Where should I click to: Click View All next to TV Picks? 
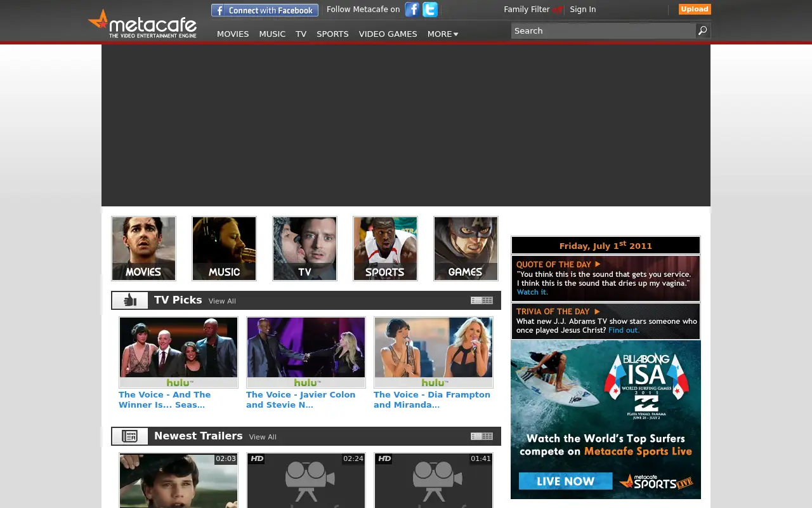coord(222,301)
